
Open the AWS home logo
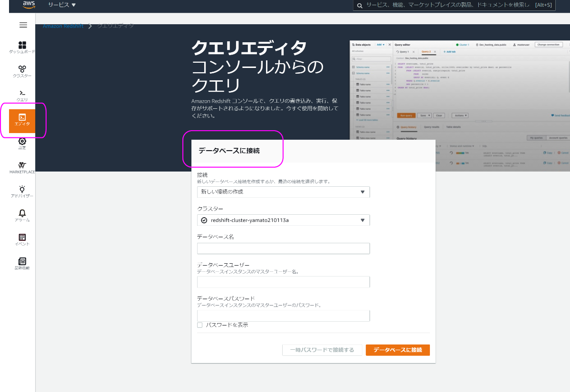pyautogui.click(x=29, y=5)
